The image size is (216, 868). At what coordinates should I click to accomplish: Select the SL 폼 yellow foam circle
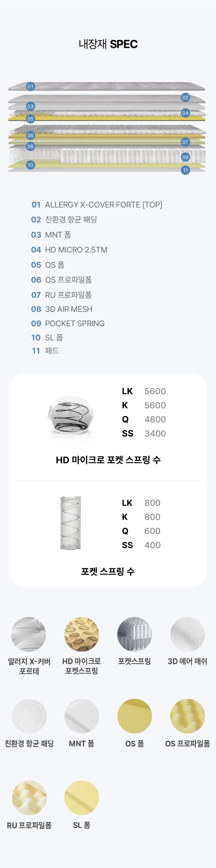click(x=82, y=798)
